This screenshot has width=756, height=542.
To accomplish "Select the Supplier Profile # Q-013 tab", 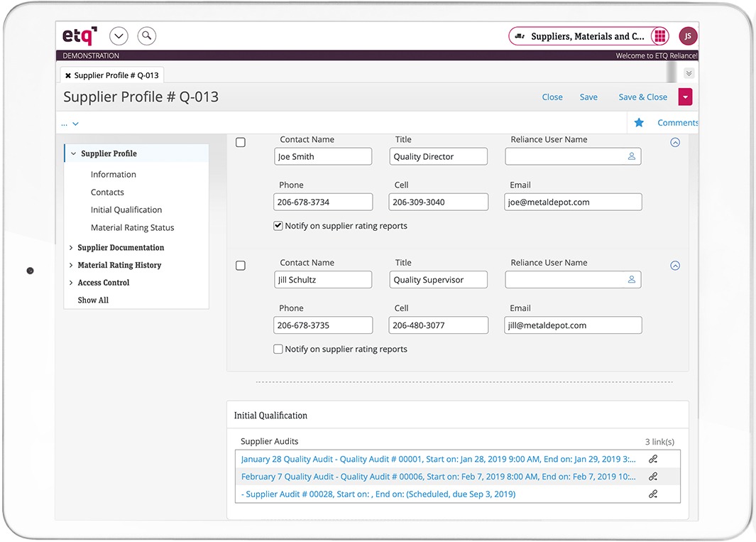I will pos(116,75).
